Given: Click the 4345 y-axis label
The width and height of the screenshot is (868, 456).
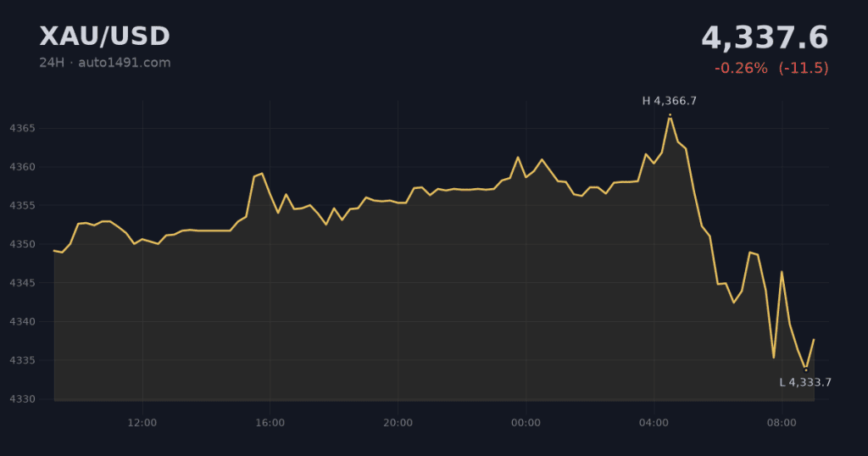Looking at the screenshot, I should [22, 283].
